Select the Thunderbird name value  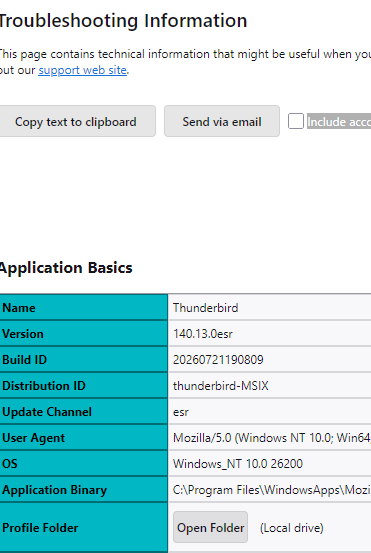(x=205, y=308)
